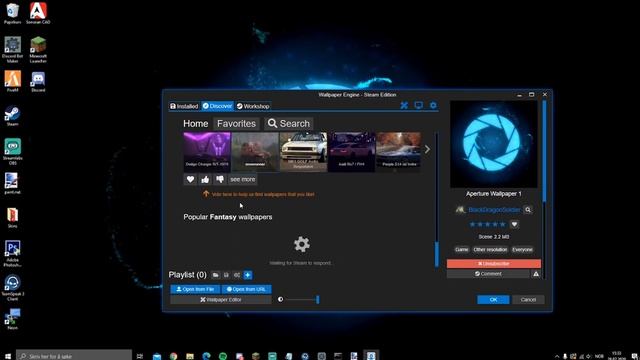
Task: Open Streamlabs OBS desktop icon
Action: tap(12, 152)
